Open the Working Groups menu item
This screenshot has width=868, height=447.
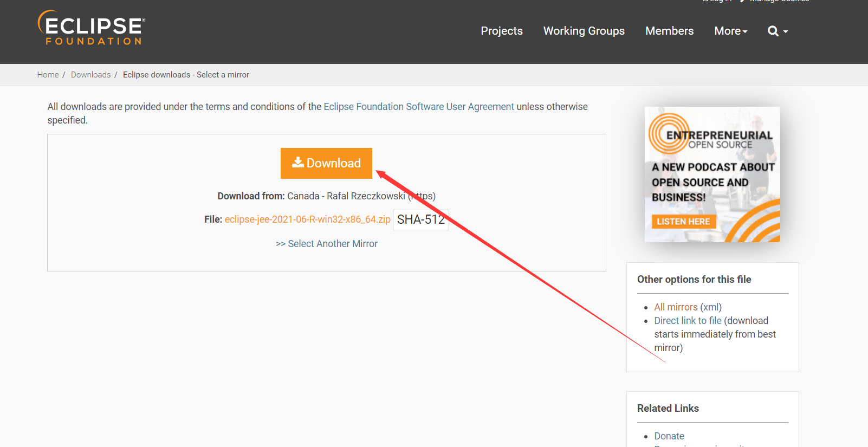(x=584, y=31)
